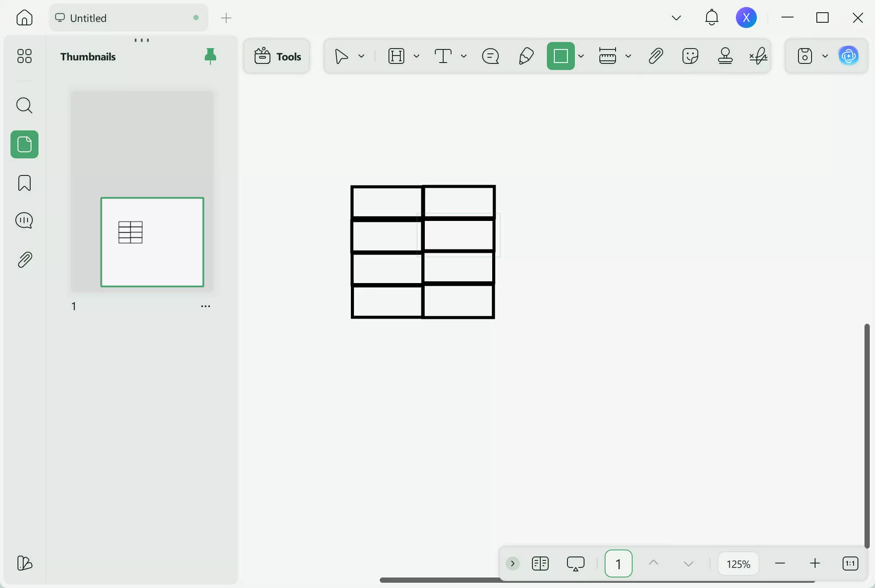Screen dimensions: 875x588
Task: Open the Attachments panel in sidebar
Action: coord(25,260)
